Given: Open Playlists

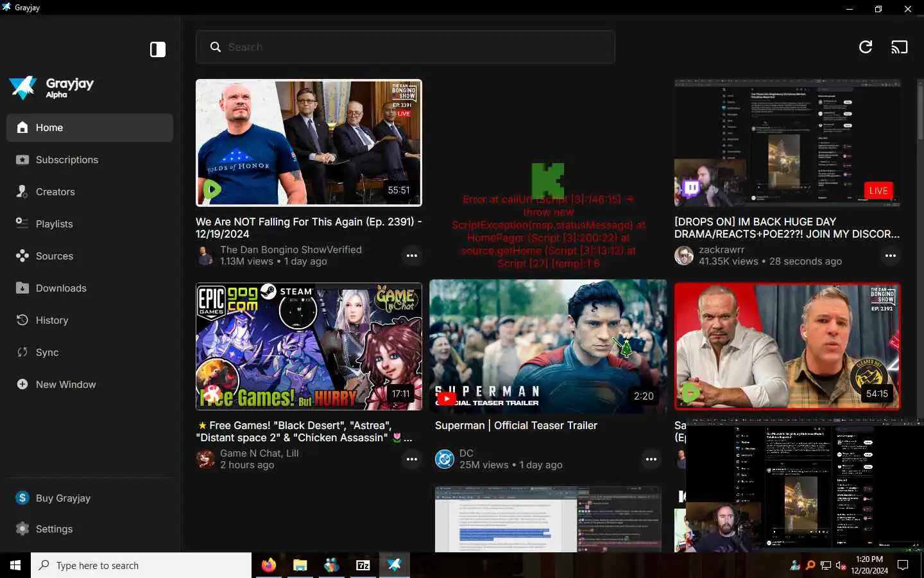Looking at the screenshot, I should (x=90, y=224).
